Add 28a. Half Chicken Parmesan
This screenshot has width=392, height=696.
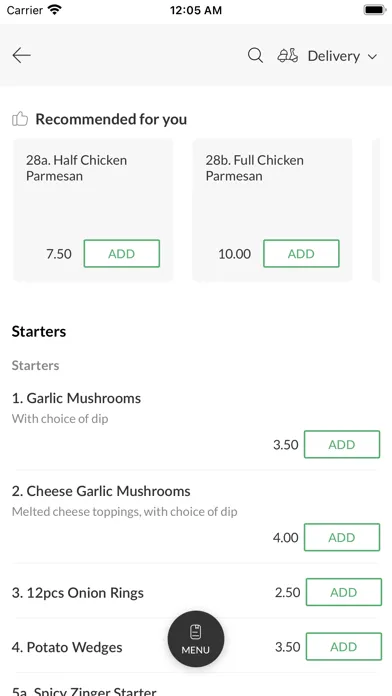tap(122, 253)
